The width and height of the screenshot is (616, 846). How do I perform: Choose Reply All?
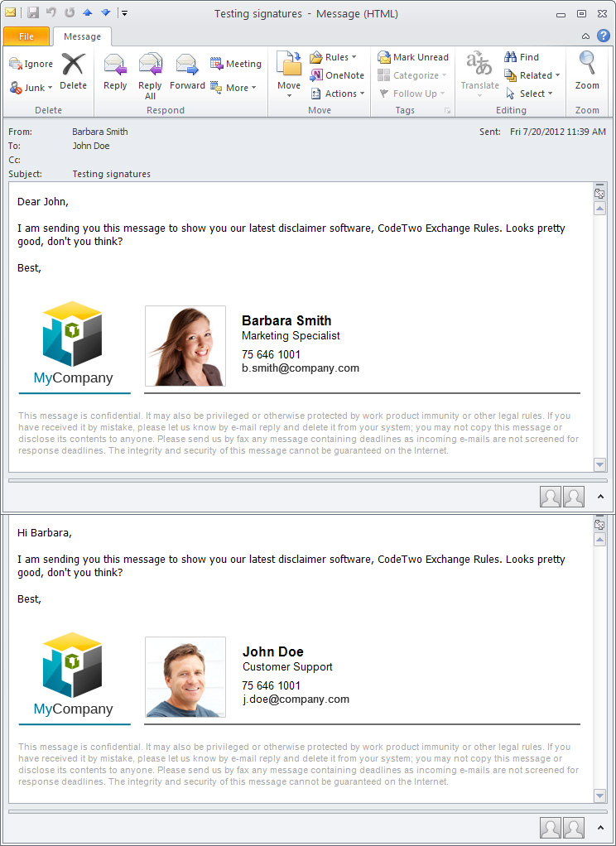coord(150,77)
